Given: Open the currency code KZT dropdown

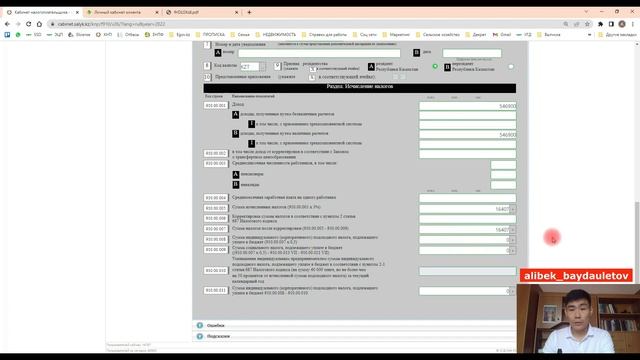Looking at the screenshot, I should 262,67.
